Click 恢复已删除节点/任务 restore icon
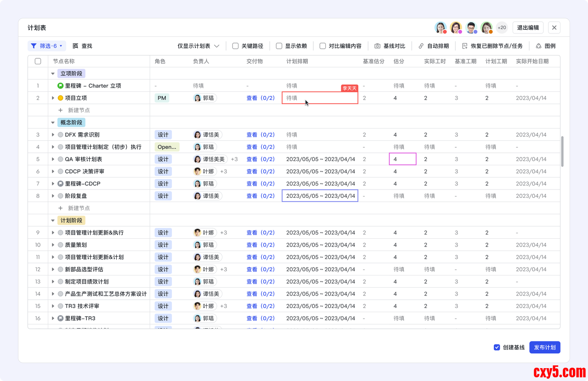The image size is (588, 381). pos(464,46)
